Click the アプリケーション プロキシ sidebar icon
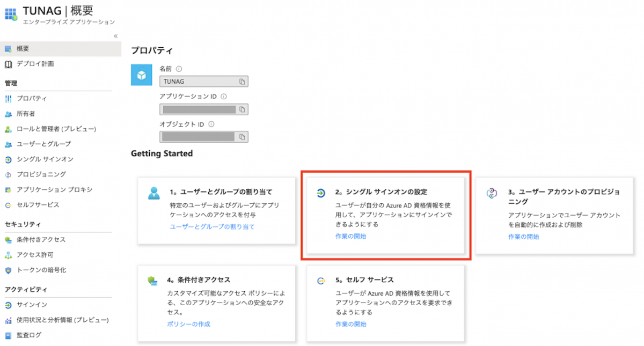Viewport: 644px width, 346px height. click(8, 190)
